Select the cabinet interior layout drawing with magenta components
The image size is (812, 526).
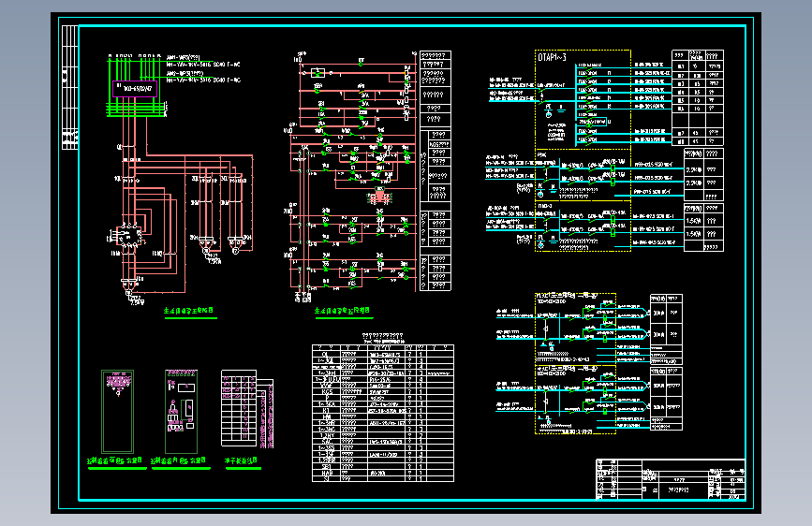182,412
